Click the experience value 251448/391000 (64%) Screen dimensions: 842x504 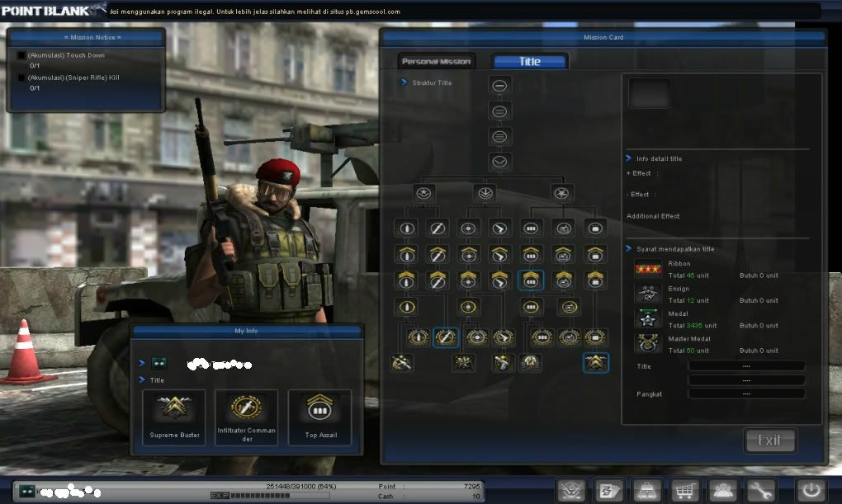pyautogui.click(x=300, y=487)
